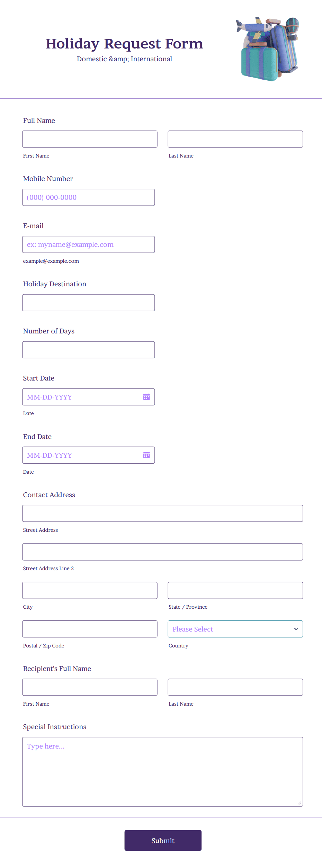Click Recipient's Full Name first name field
Screen dimensions: 322x868
pos(90,687)
